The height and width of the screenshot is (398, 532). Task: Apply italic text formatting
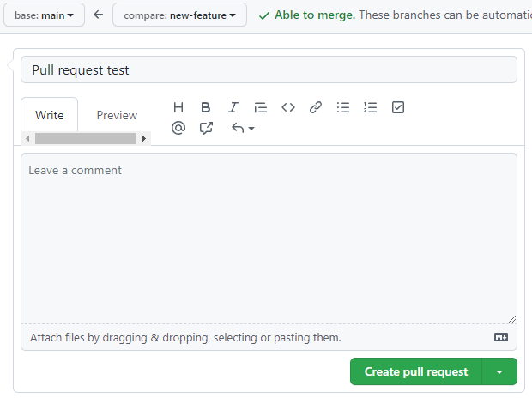(233, 107)
